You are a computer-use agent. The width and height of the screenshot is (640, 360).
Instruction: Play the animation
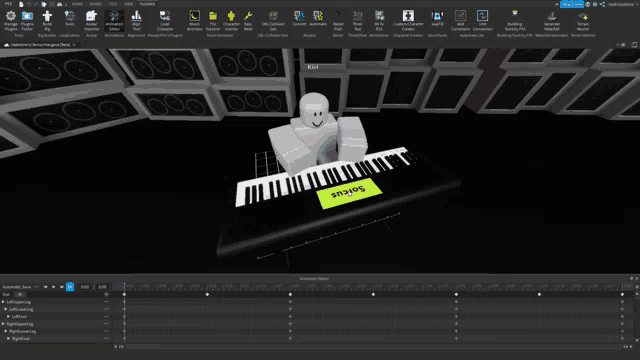(53, 287)
